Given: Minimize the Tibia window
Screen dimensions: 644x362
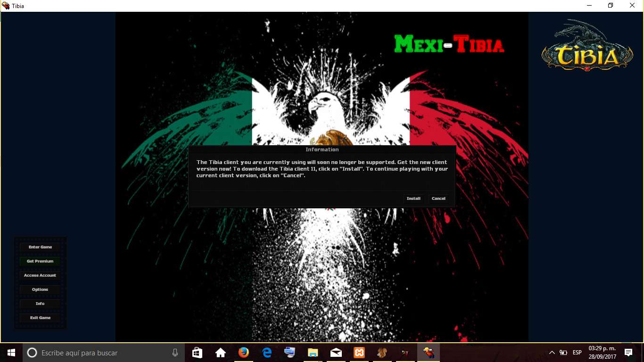Looking at the screenshot, I should tap(589, 6).
